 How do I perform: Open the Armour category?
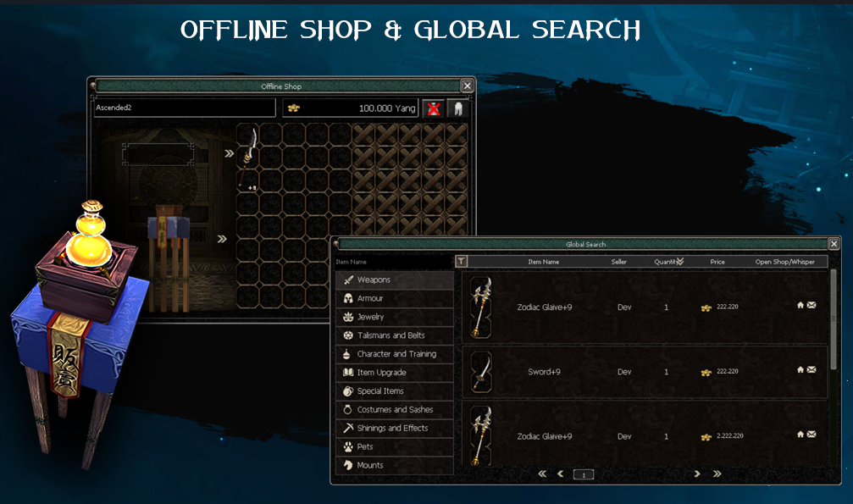pyautogui.click(x=395, y=299)
